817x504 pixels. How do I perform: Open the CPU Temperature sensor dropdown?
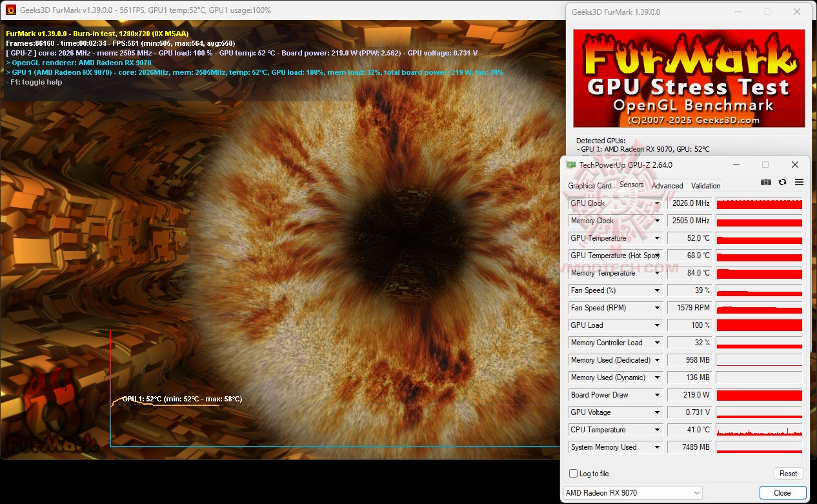tap(657, 430)
